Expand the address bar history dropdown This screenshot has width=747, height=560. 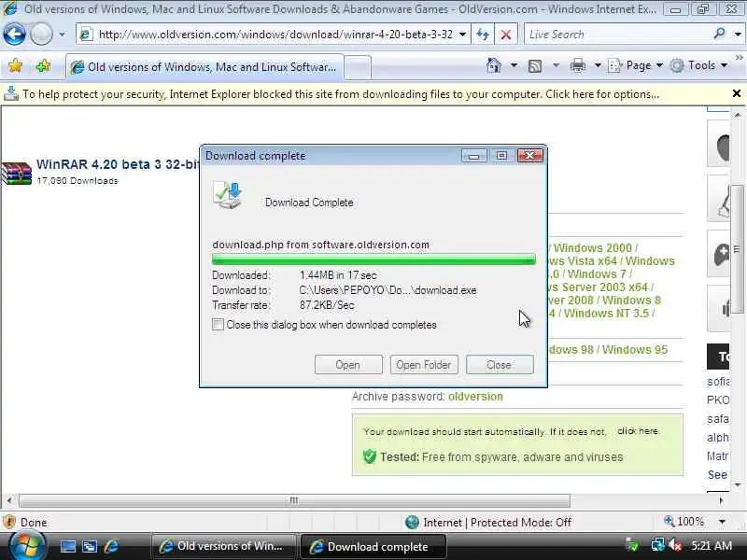tap(462, 35)
